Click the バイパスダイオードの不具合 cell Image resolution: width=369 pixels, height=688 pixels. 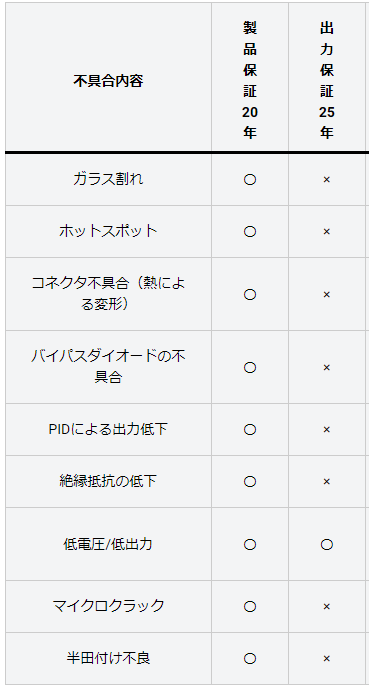108,366
